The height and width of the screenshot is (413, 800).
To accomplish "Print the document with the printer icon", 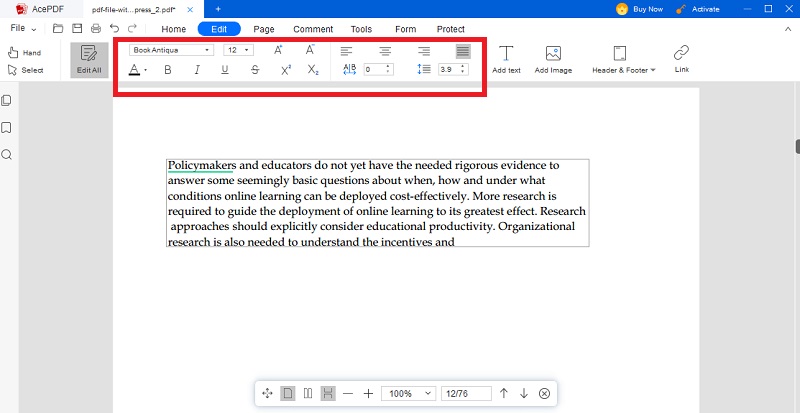I will point(96,29).
